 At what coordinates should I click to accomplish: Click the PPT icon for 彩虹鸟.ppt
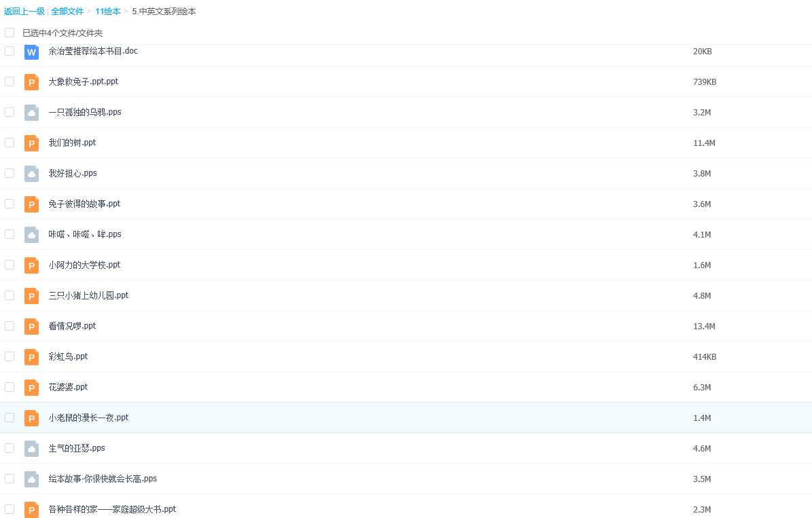coord(31,357)
